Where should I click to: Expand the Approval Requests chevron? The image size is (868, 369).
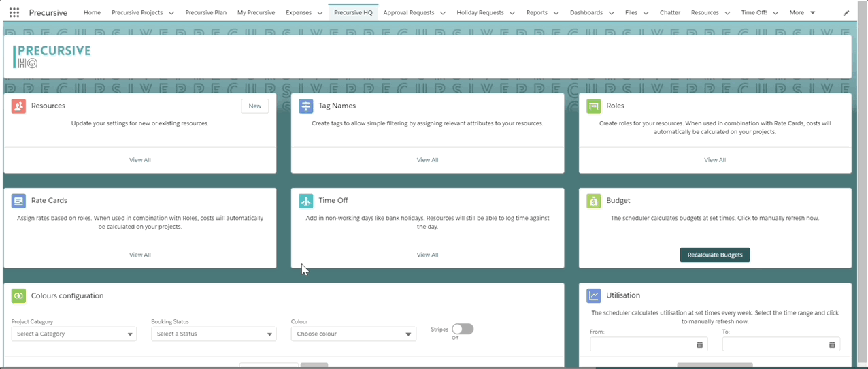[443, 13]
